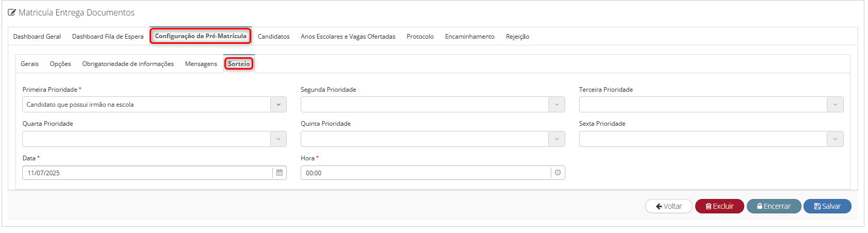Open the Quinta Prioridade dropdown
The width and height of the screenshot is (868, 233).
pyautogui.click(x=433, y=139)
